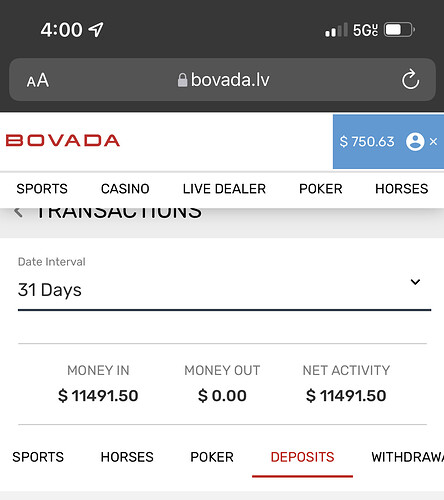The height and width of the screenshot is (500, 444).
Task: Tap the lock icon beside bovada.lv
Action: (x=182, y=80)
